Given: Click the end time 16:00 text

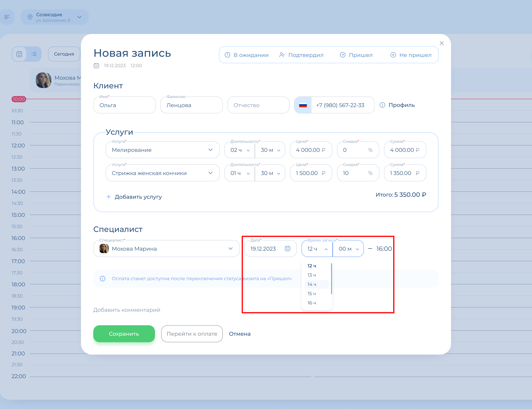Looking at the screenshot, I should pyautogui.click(x=384, y=248).
